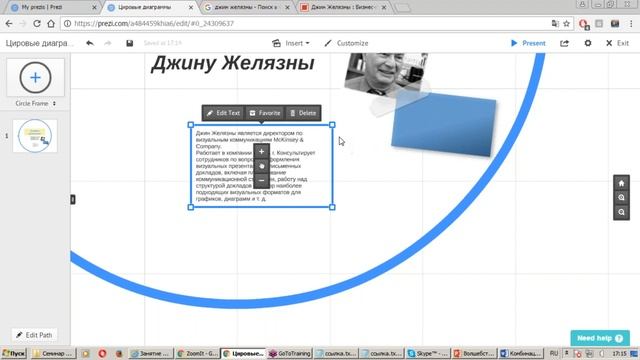Exit the Prezi editor
640x360 pixels.
[617, 43]
